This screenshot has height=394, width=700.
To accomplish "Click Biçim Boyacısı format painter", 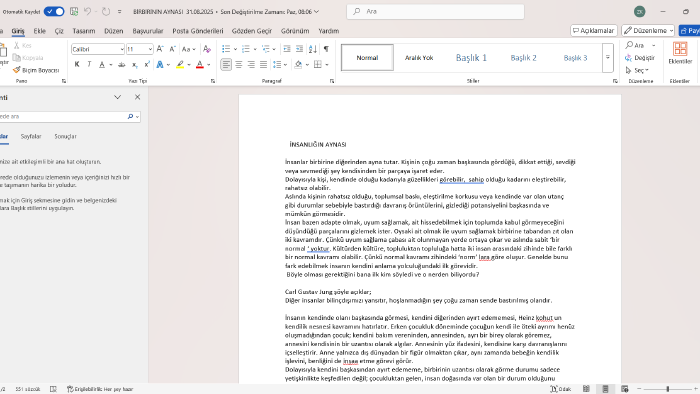I will point(36,70).
